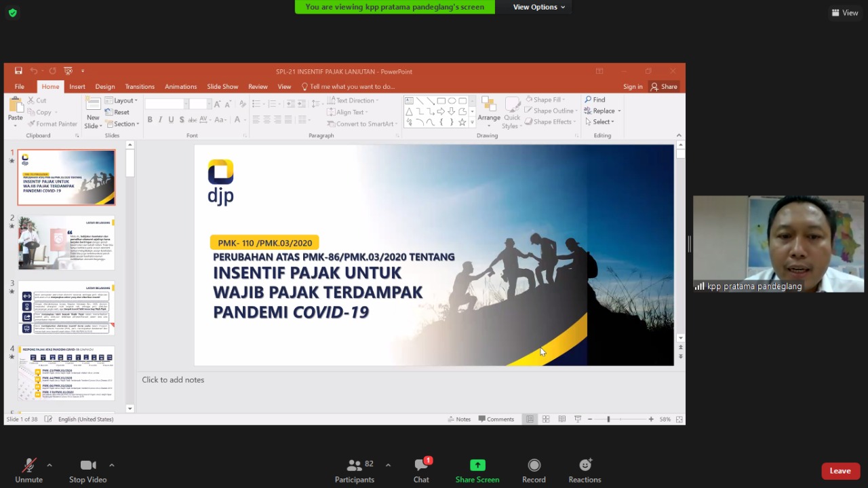868x488 pixels.
Task: Click the Comments button in status bar
Action: click(496, 419)
